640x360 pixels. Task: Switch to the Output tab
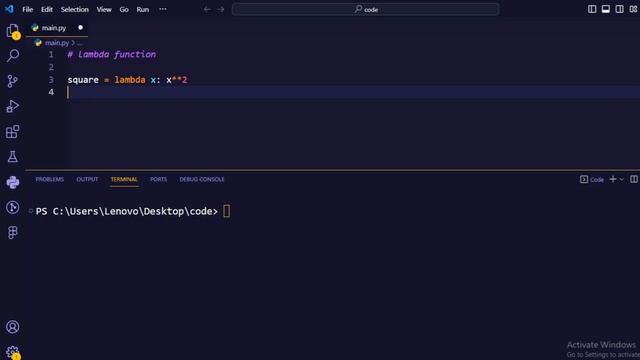[x=87, y=180]
